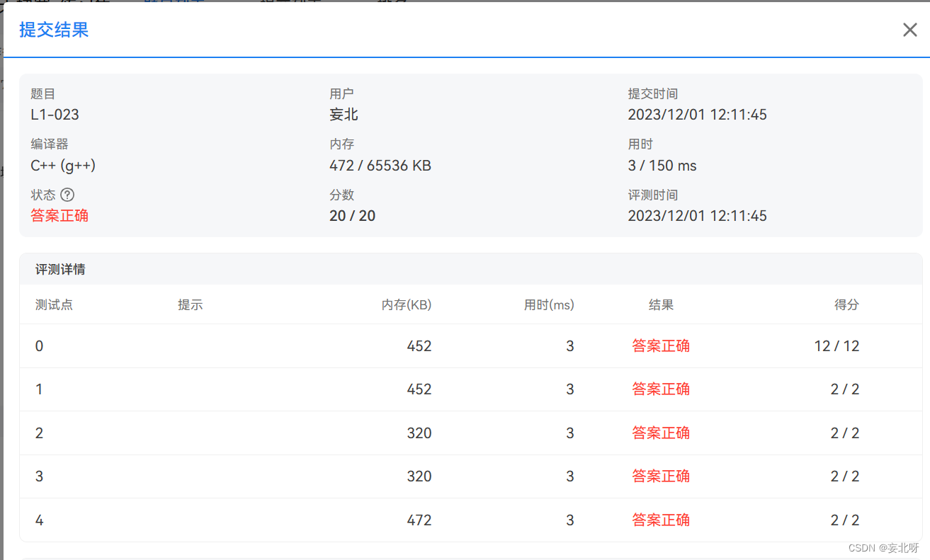Image resolution: width=930 pixels, height=560 pixels.
Task: Select memory 452 in test point 1 row
Action: (x=419, y=389)
